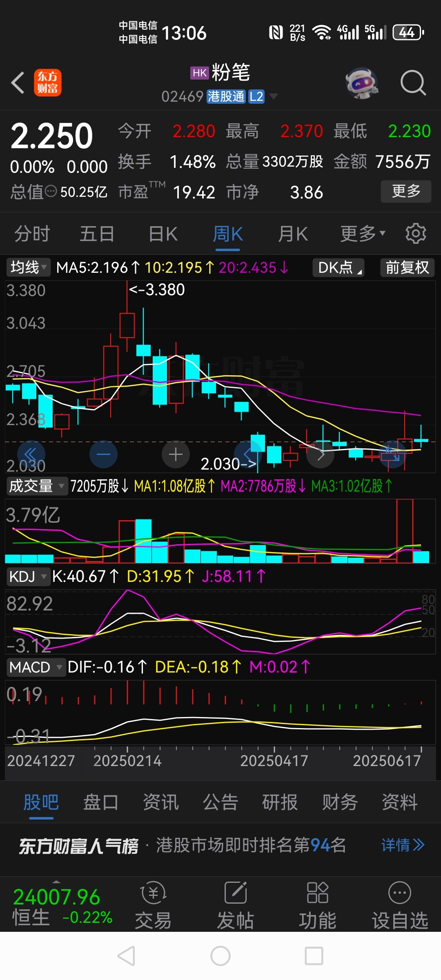This screenshot has height=980, width=441.
Task: Open 详情 popularity ranking link
Action: click(x=403, y=845)
